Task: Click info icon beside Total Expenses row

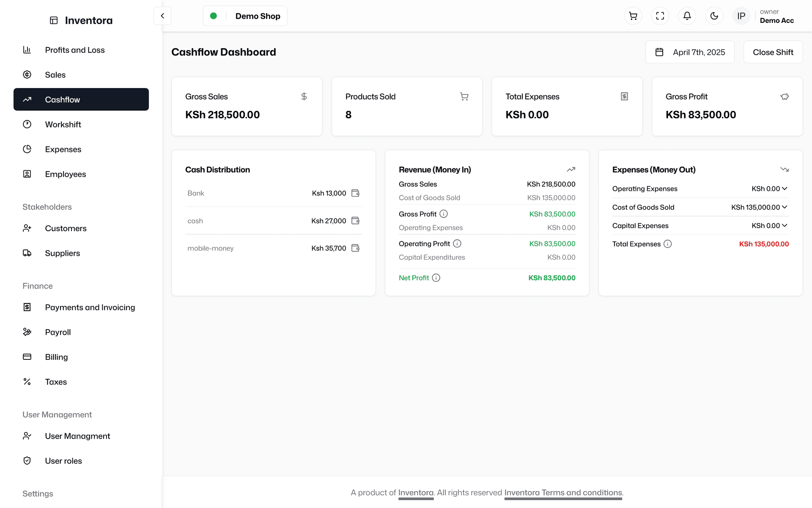Action: (x=668, y=244)
